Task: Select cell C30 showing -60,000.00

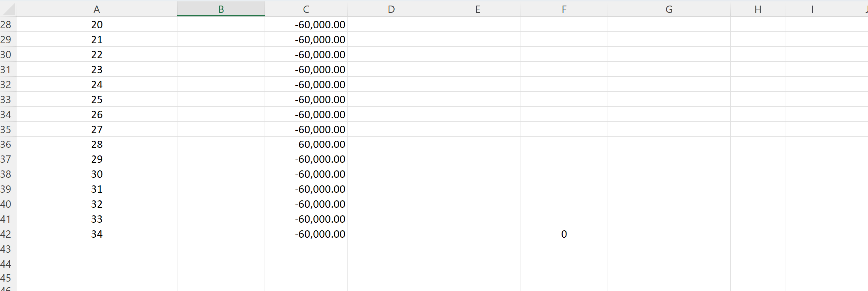Action: click(306, 54)
